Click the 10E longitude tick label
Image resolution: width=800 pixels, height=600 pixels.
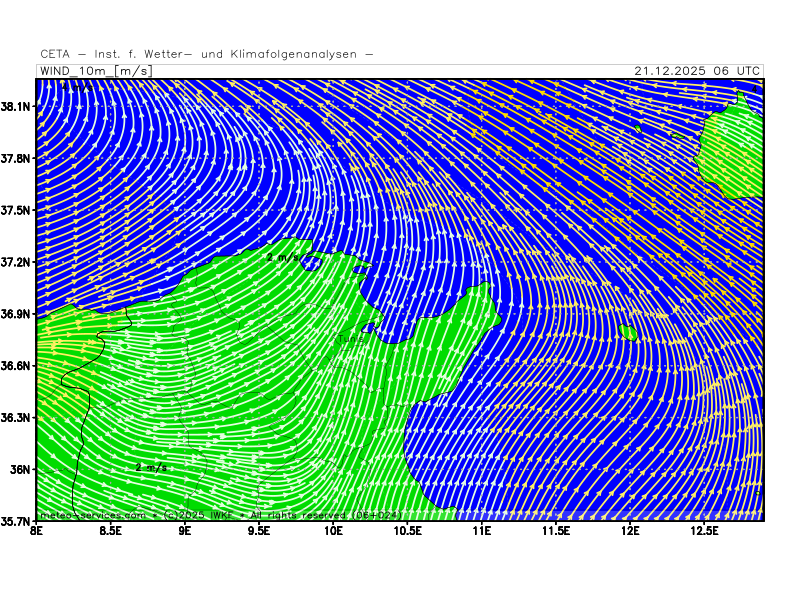333,530
